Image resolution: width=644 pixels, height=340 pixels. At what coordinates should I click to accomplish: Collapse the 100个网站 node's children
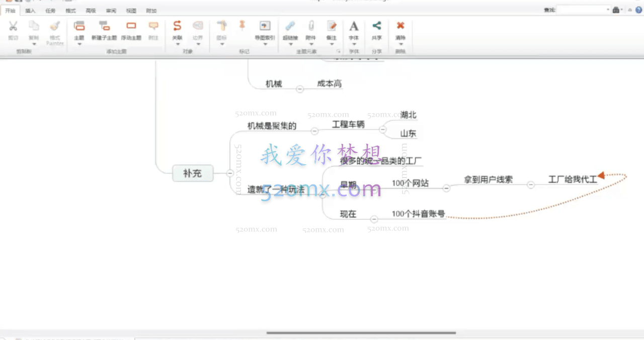(x=446, y=188)
